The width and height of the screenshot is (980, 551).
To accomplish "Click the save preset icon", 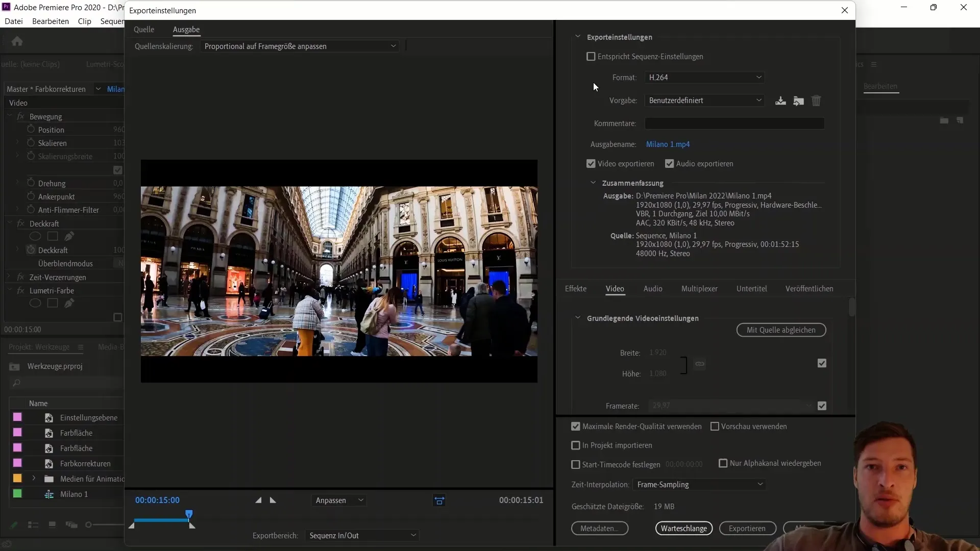I will coord(780,101).
